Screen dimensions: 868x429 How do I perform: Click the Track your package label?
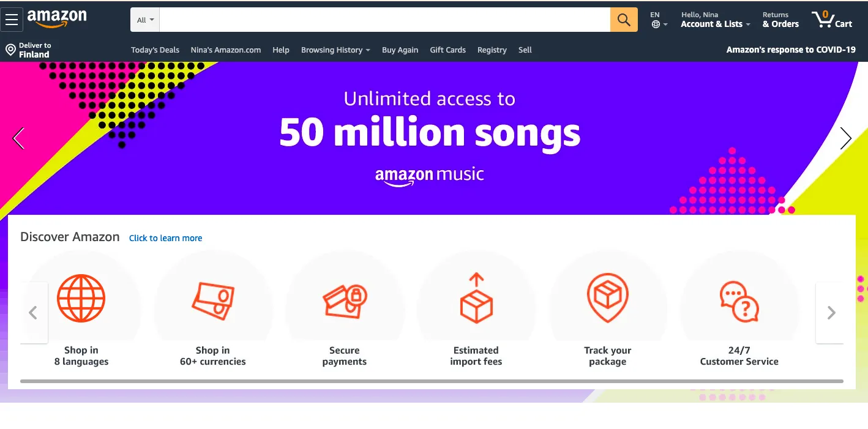pos(607,356)
